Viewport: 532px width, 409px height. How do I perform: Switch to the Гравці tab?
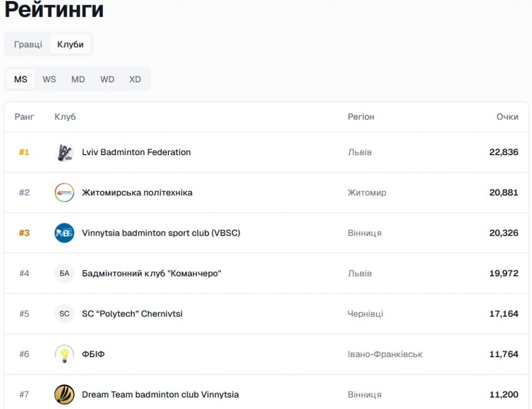click(x=28, y=45)
